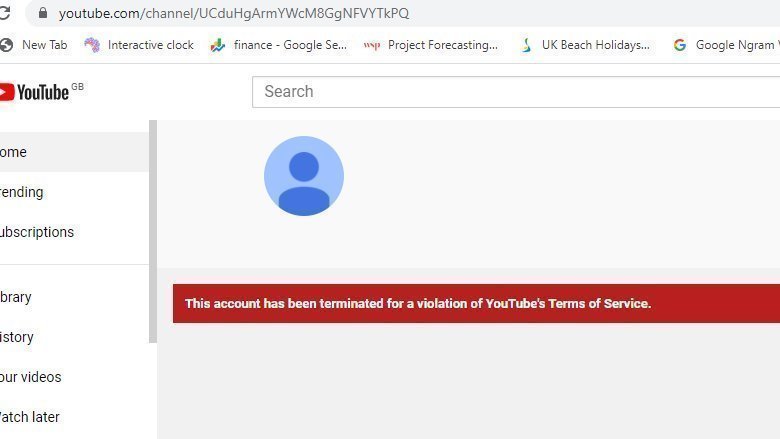Click the padlock site info icon
780x439 pixels.
tap(43, 13)
